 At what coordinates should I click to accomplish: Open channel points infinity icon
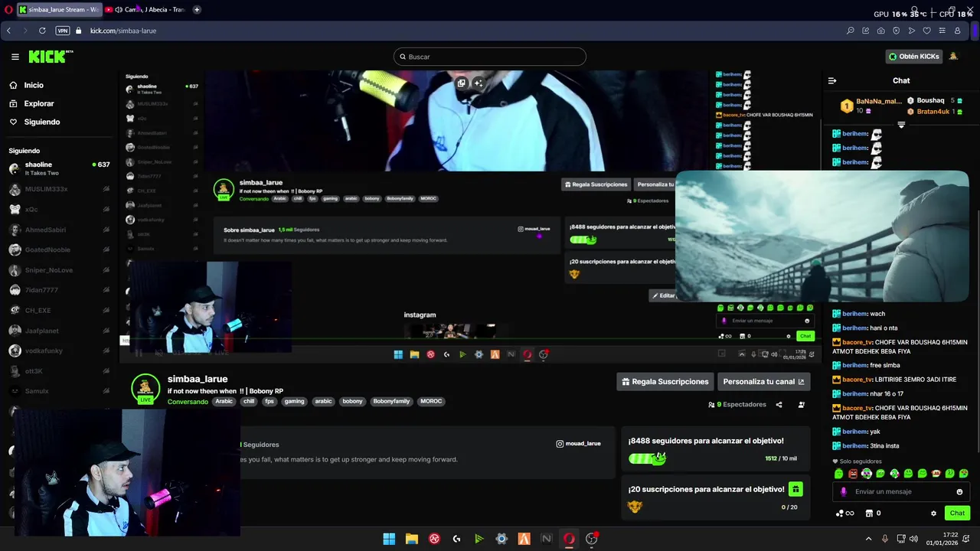[845, 514]
